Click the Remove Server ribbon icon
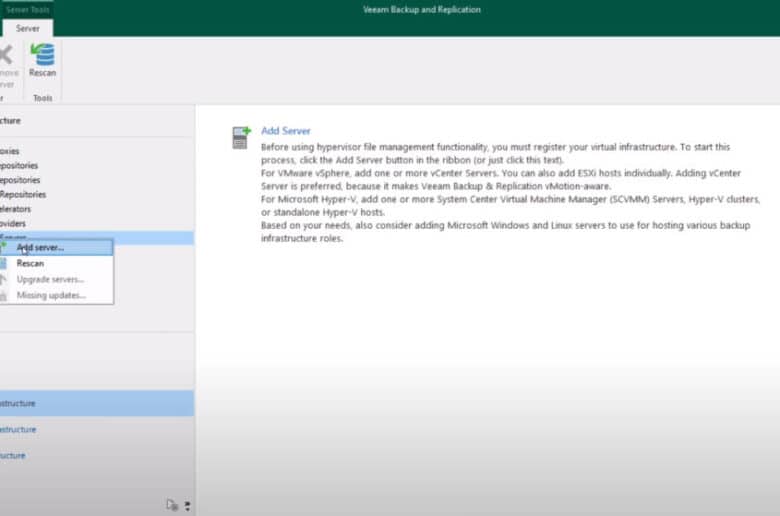Screen dimensions: 780x516 [7, 66]
